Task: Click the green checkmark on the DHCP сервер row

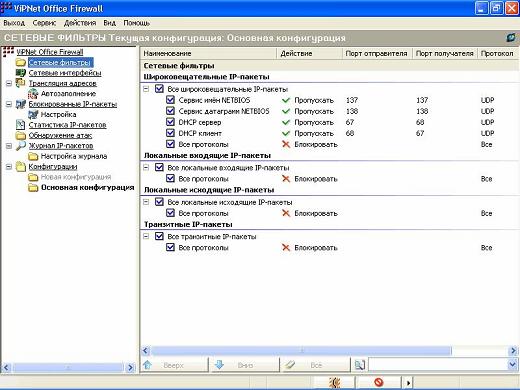Action: (x=286, y=122)
